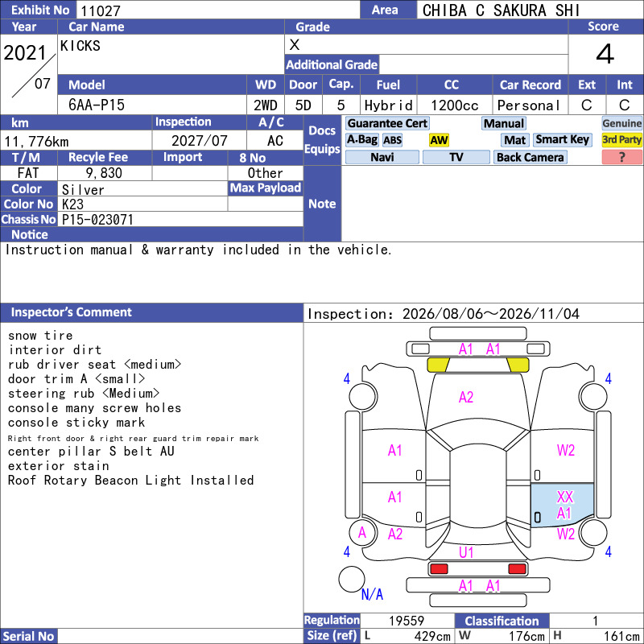Click the A-Bag equipment badge
The image size is (644, 644).
(361, 139)
